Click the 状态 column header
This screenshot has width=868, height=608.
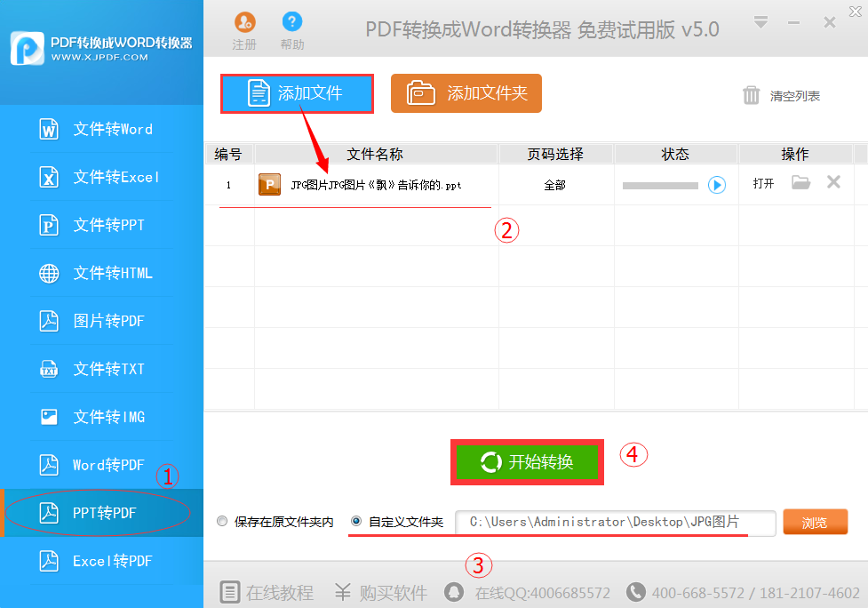pos(675,154)
